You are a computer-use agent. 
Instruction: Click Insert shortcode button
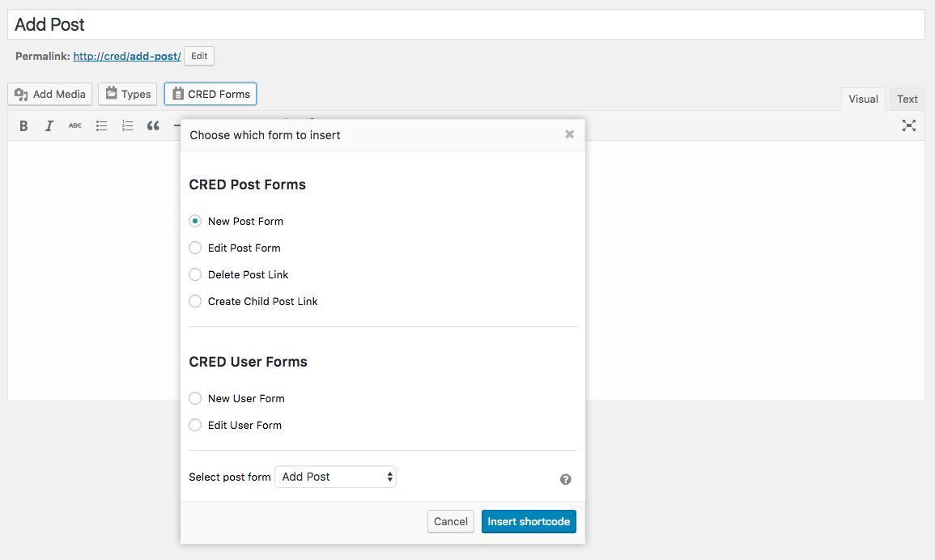[529, 521]
